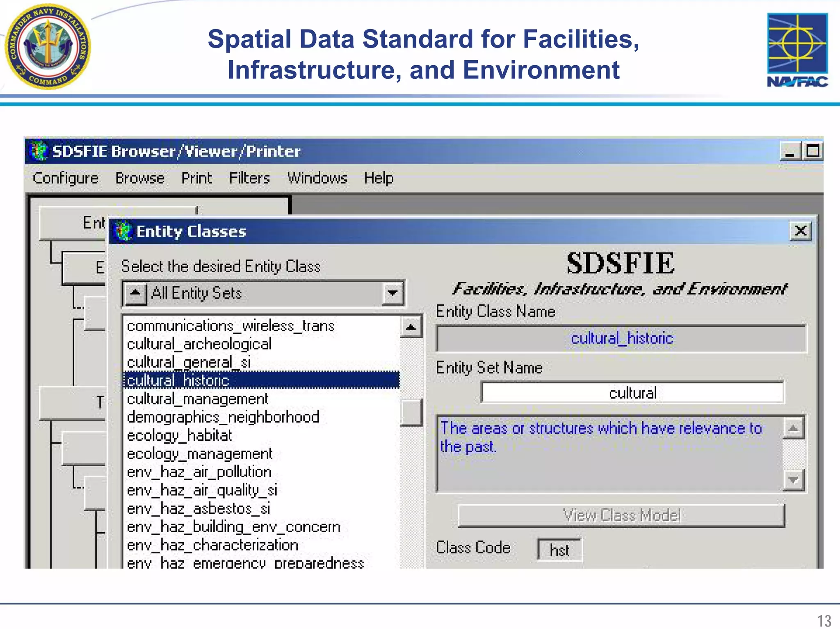
Task: Minimize the SDSFIE Browser window
Action: [790, 151]
